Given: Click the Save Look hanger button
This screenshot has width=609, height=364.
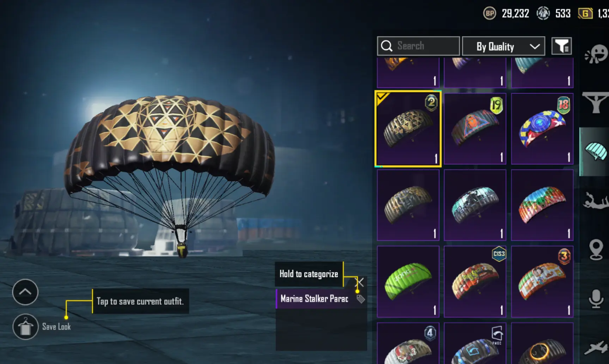Looking at the screenshot, I should point(25,327).
